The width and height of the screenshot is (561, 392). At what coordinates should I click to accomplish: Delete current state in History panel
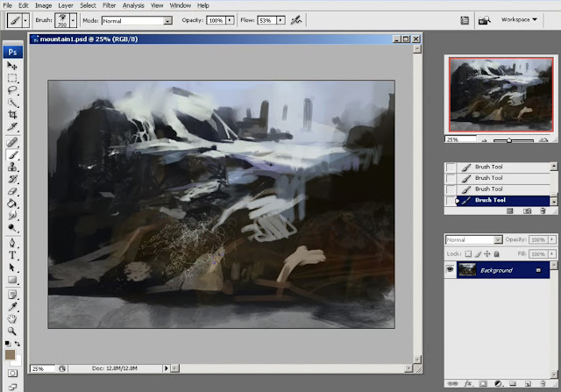coord(543,211)
